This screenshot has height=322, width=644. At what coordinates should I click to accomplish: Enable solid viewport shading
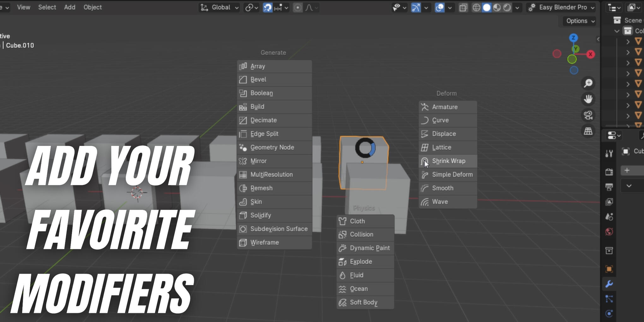486,8
